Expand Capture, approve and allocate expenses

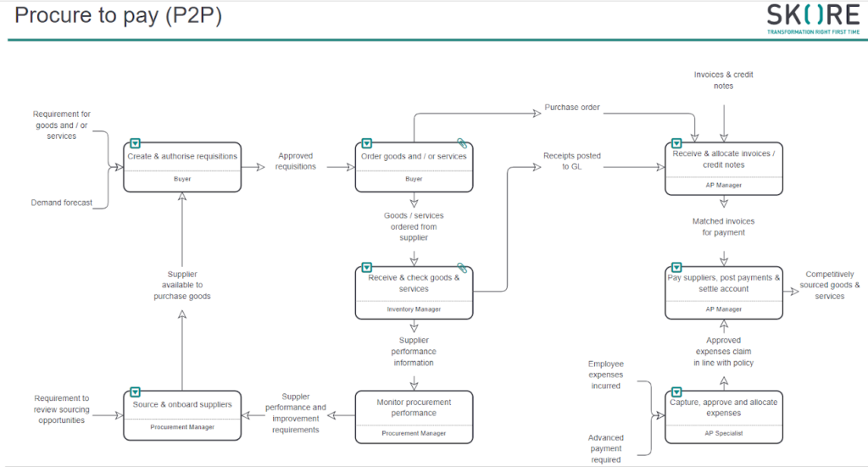pos(676,392)
